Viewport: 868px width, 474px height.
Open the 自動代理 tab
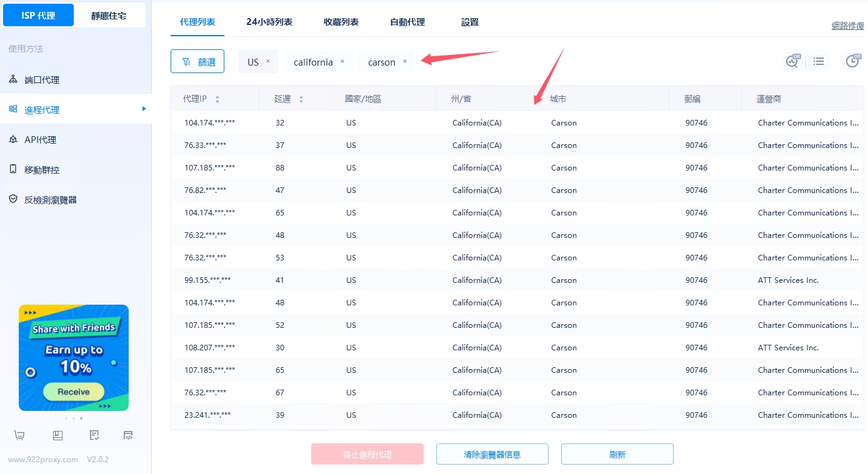tap(407, 22)
